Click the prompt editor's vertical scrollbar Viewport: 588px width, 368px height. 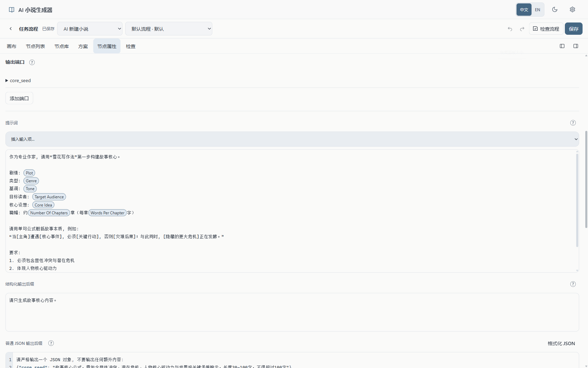click(577, 200)
